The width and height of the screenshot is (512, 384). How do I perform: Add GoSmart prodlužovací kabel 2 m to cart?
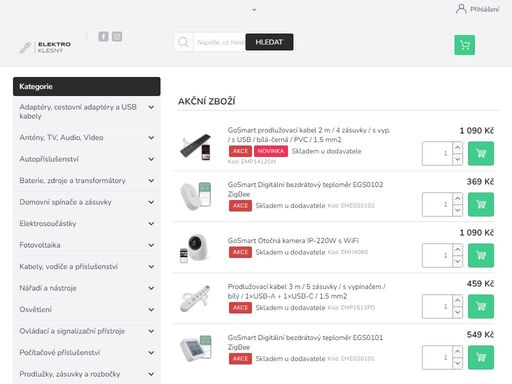pos(481,153)
